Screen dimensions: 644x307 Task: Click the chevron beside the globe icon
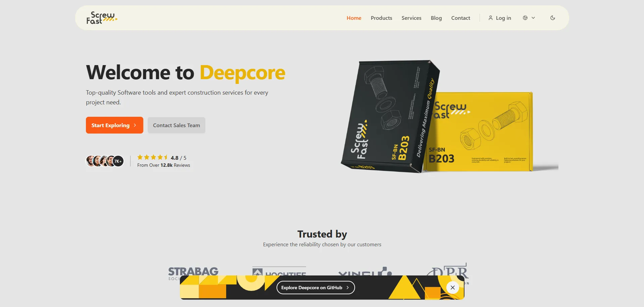point(533,18)
